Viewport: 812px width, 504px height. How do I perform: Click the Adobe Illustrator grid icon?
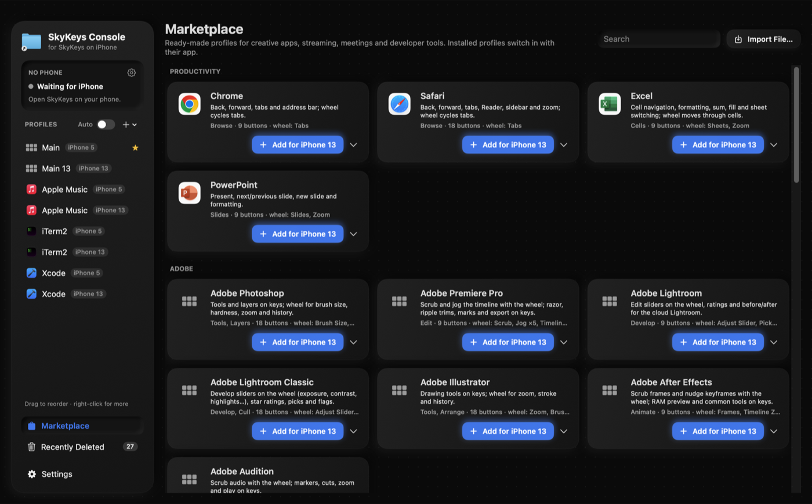tap(399, 390)
